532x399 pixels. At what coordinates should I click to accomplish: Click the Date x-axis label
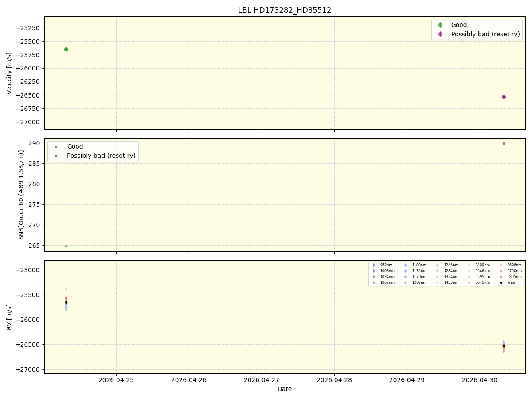pyautogui.click(x=285, y=389)
